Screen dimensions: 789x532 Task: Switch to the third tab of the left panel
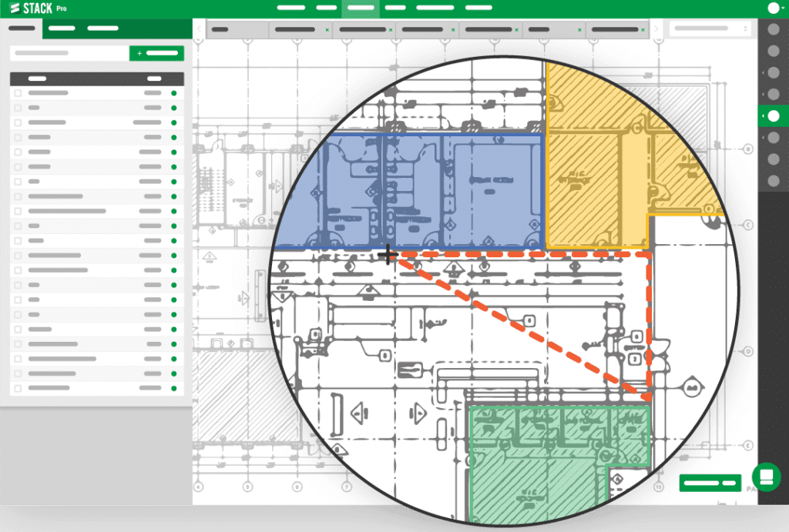coord(102,28)
